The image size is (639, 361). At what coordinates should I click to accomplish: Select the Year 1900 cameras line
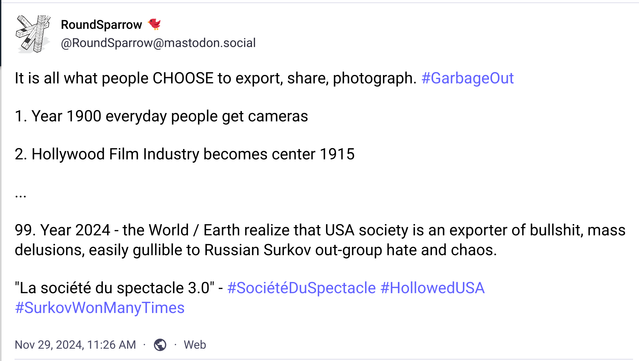161,116
